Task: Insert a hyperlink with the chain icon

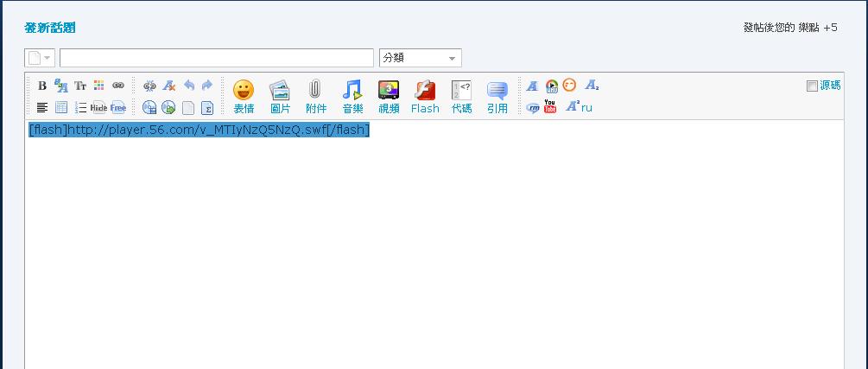Action: coord(118,86)
